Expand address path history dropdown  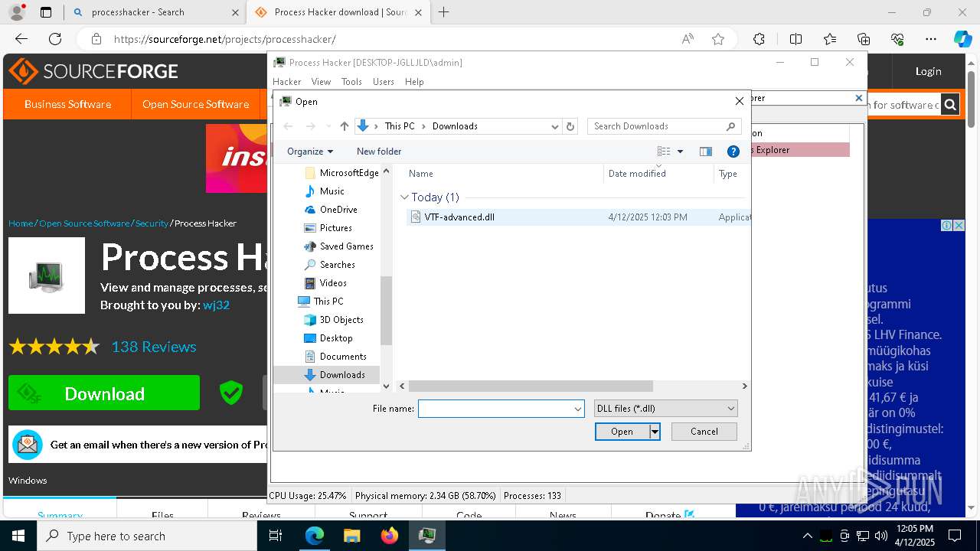[555, 127]
